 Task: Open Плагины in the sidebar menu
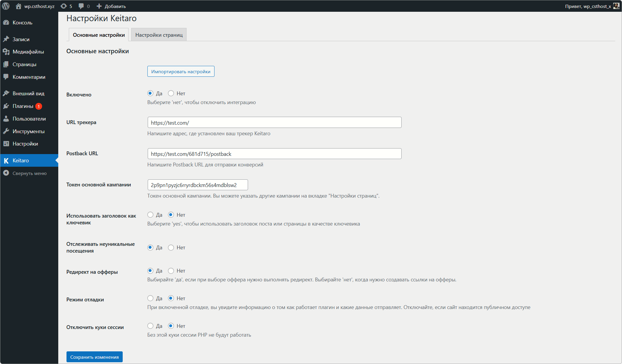pos(29,106)
